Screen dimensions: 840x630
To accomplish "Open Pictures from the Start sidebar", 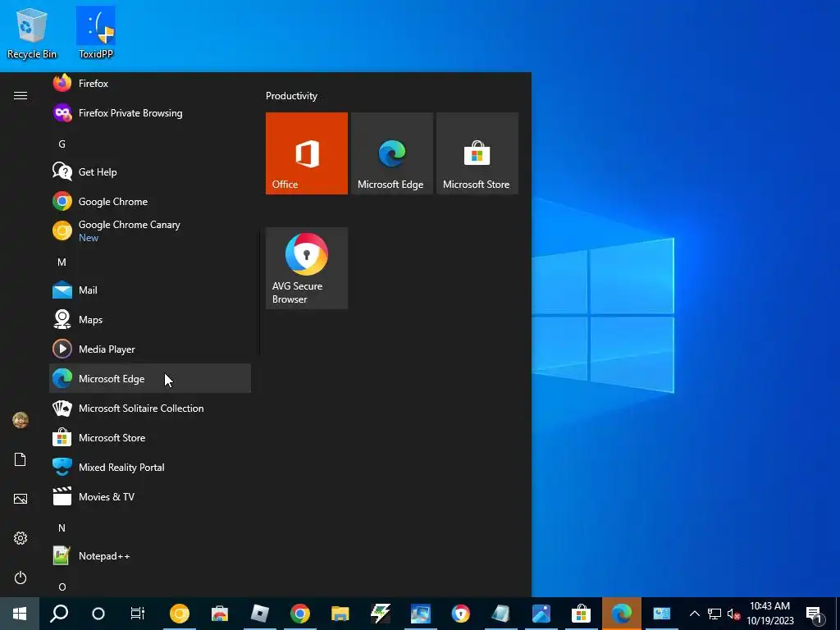I will [x=21, y=499].
